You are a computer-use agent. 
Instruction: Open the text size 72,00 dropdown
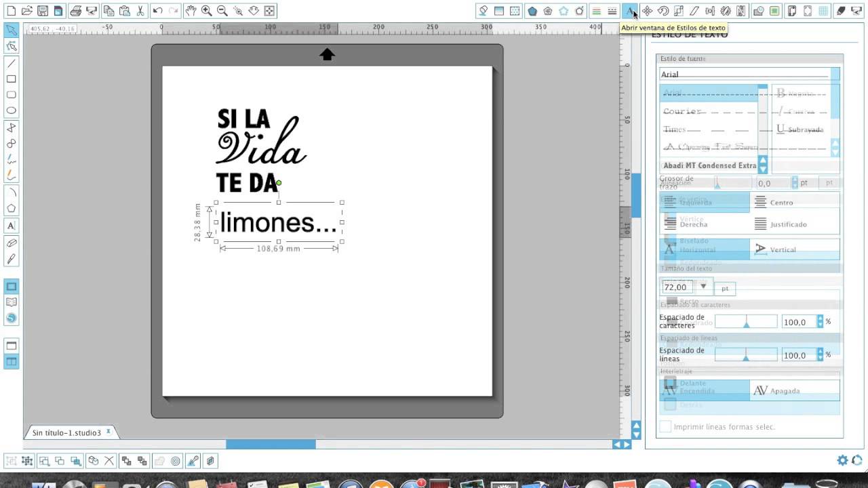click(x=703, y=287)
